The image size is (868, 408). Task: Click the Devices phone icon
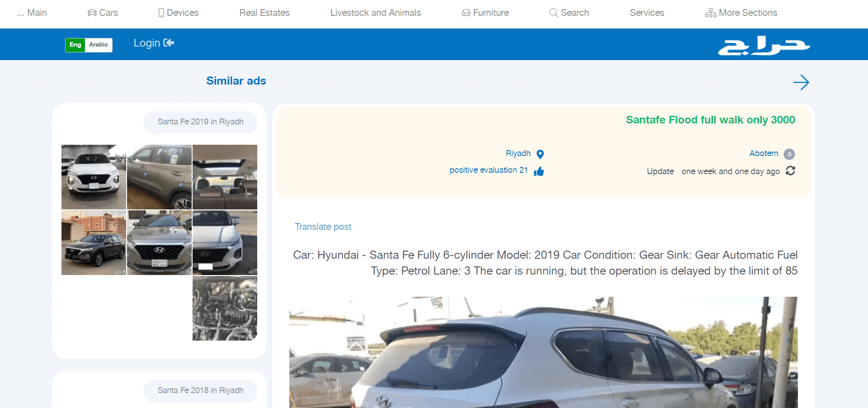(x=161, y=13)
